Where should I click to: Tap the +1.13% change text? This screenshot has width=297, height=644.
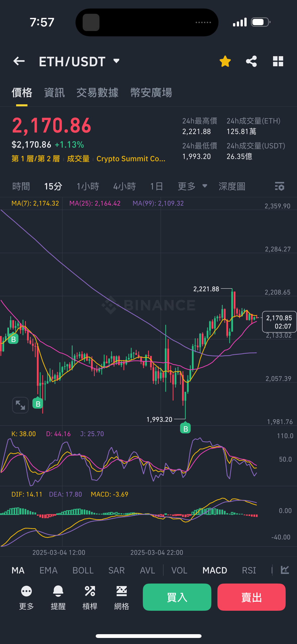click(69, 145)
